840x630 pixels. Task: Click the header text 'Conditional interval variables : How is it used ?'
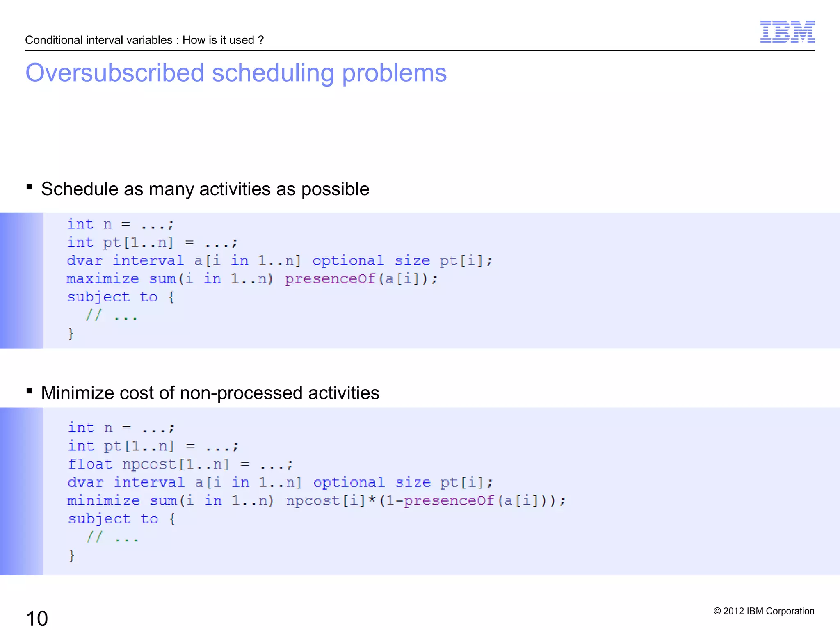(x=144, y=40)
